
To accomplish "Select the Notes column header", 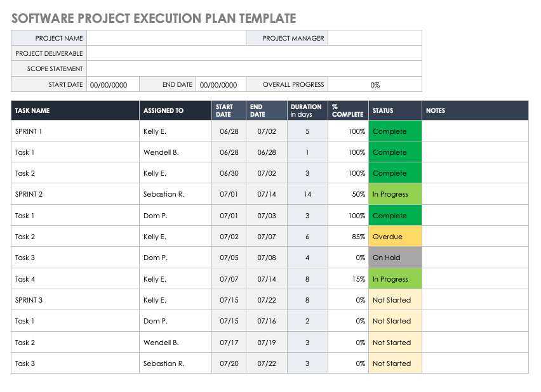I will (475, 110).
